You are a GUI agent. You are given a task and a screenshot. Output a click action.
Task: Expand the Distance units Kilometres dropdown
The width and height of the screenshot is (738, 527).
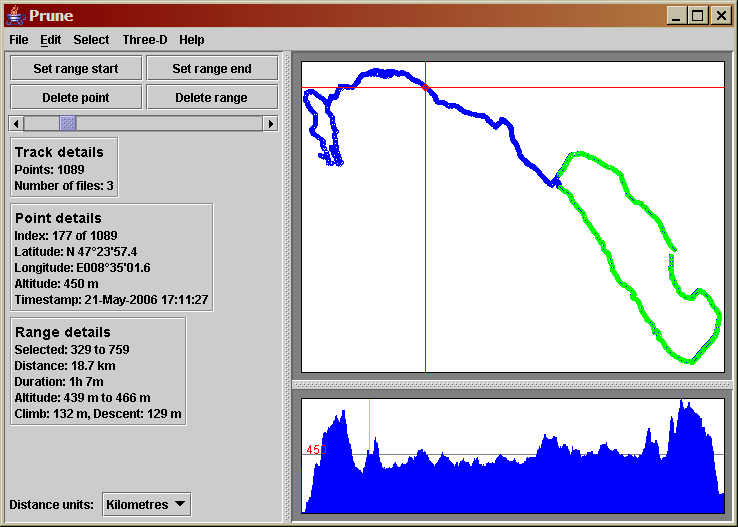tap(146, 505)
